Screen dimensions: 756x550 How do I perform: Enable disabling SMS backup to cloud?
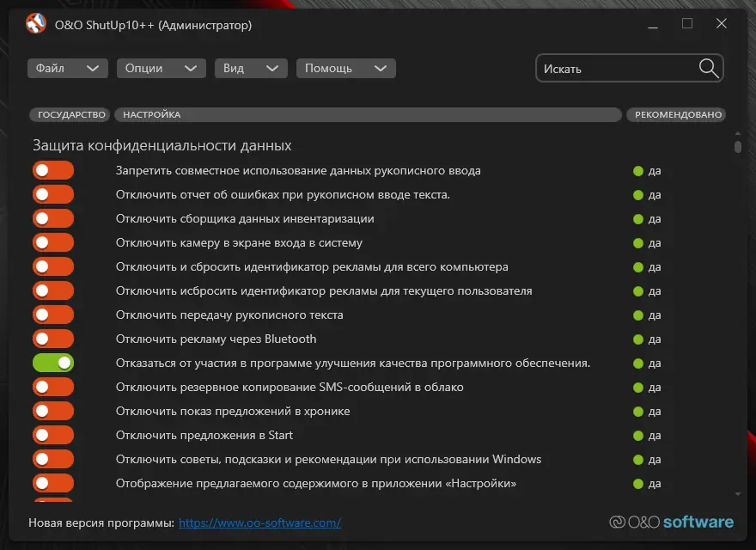(53, 388)
